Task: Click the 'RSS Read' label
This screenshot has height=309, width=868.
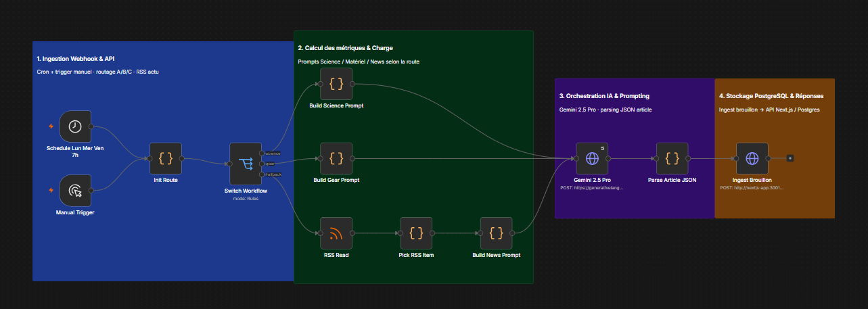Action: click(x=336, y=255)
